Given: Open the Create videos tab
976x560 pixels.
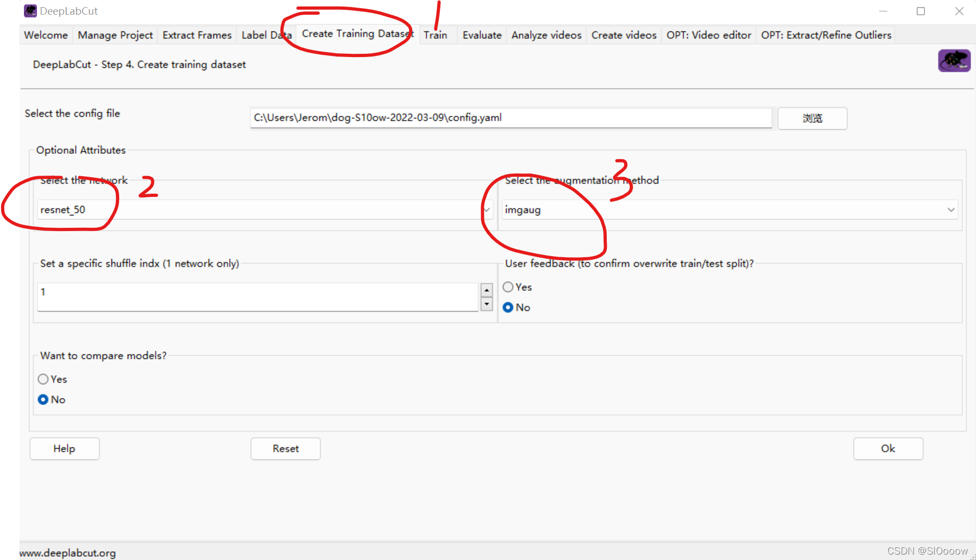Looking at the screenshot, I should (x=624, y=35).
